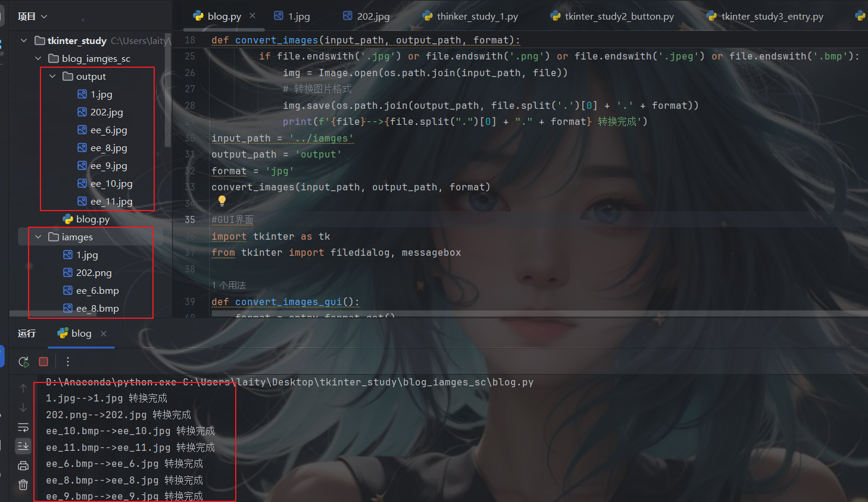Collapse the iamges folder

point(38,237)
